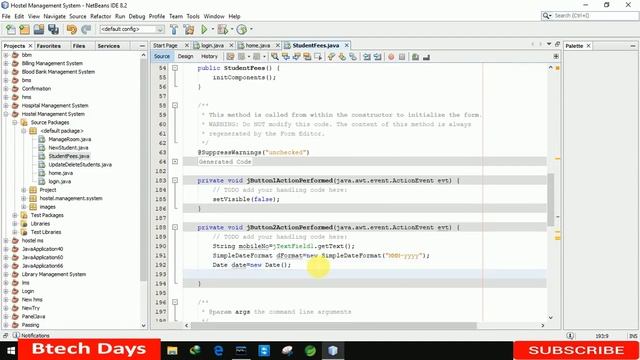The width and height of the screenshot is (640, 360).
Task: Click the editor Find Selection magnifier icon
Action: point(275,57)
